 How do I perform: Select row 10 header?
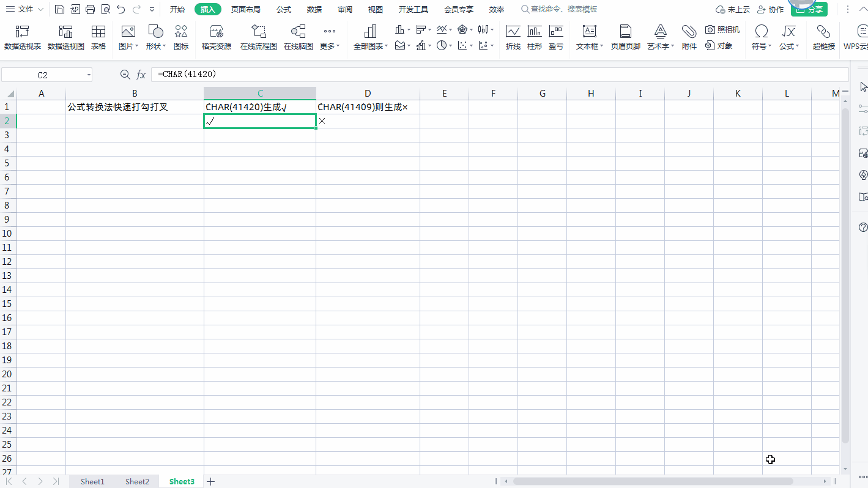(8, 234)
